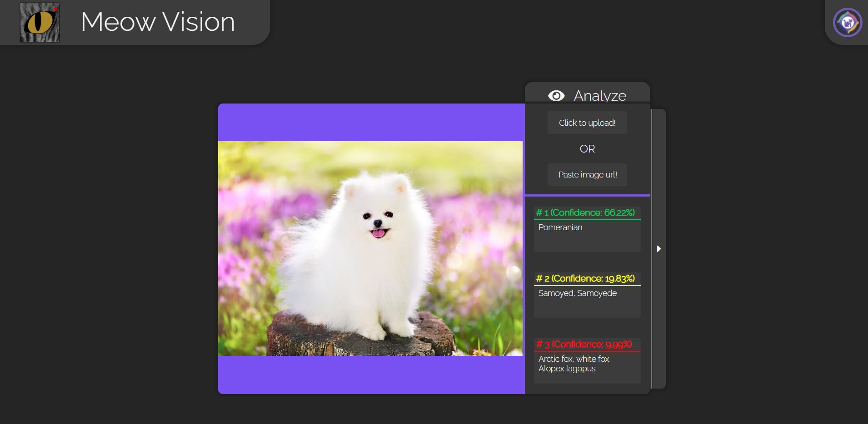868x424 pixels.
Task: Click the "OR" separator text
Action: (587, 149)
